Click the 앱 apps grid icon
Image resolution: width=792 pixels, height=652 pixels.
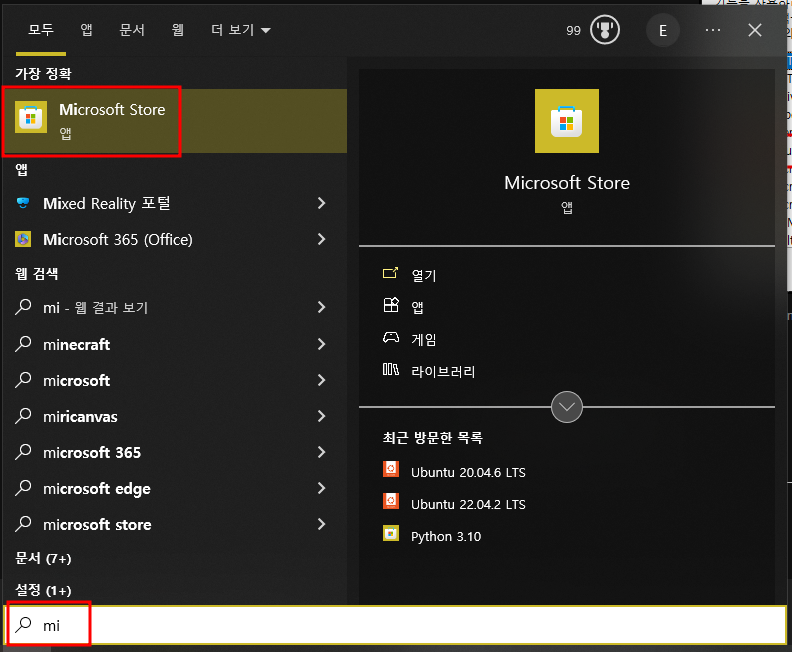390,306
